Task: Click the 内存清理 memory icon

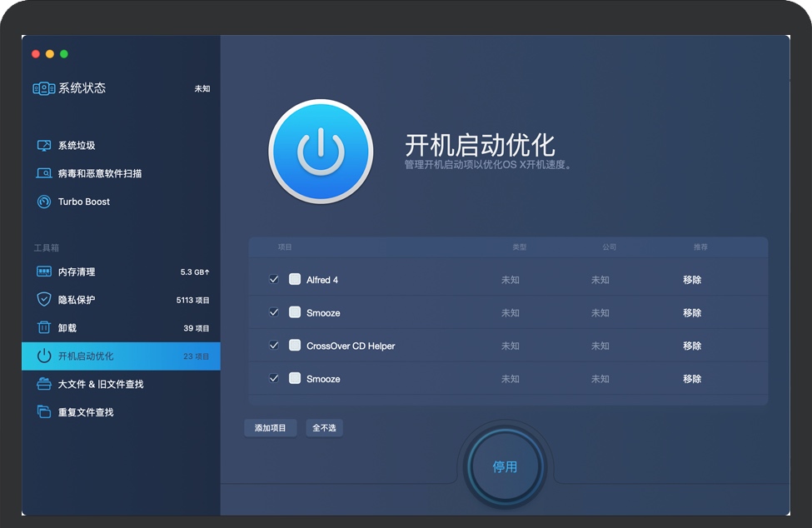Action: point(44,271)
